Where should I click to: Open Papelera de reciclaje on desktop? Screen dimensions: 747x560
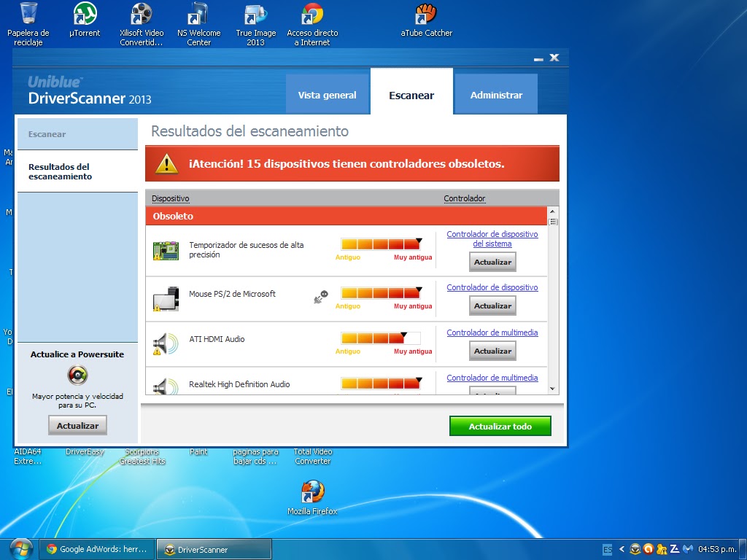[28, 24]
